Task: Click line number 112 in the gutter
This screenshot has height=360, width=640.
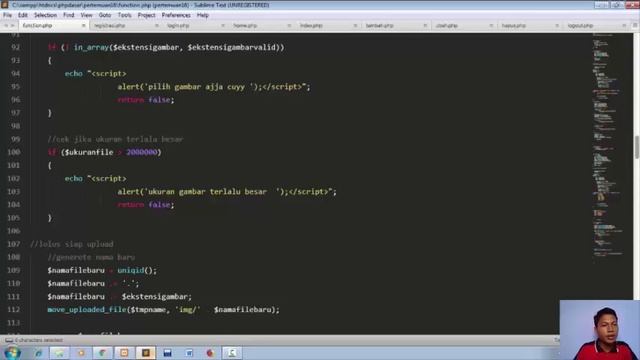Action: click(x=13, y=310)
